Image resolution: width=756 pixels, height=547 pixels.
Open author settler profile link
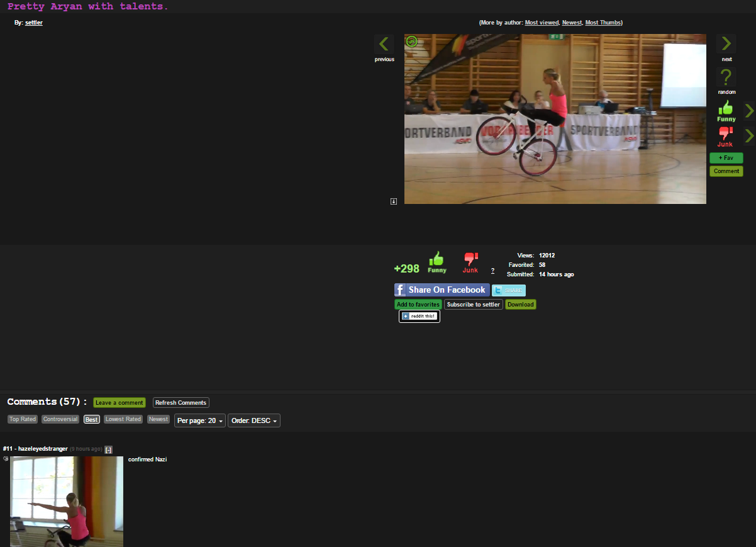(x=34, y=23)
